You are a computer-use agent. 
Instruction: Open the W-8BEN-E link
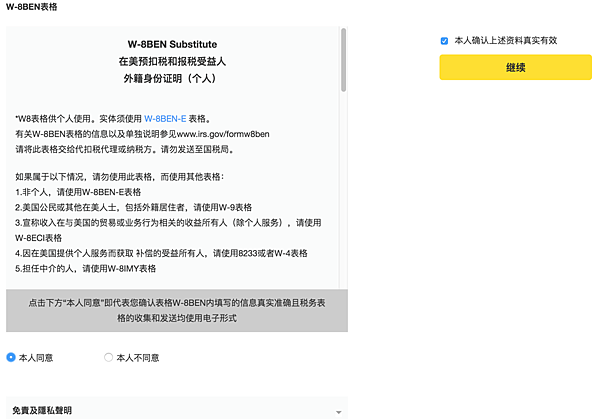[x=165, y=119]
